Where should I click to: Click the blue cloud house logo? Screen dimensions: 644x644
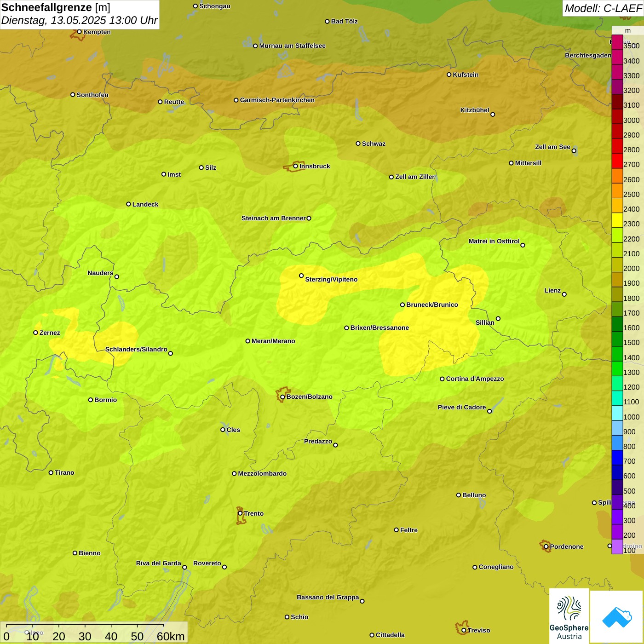click(x=617, y=617)
